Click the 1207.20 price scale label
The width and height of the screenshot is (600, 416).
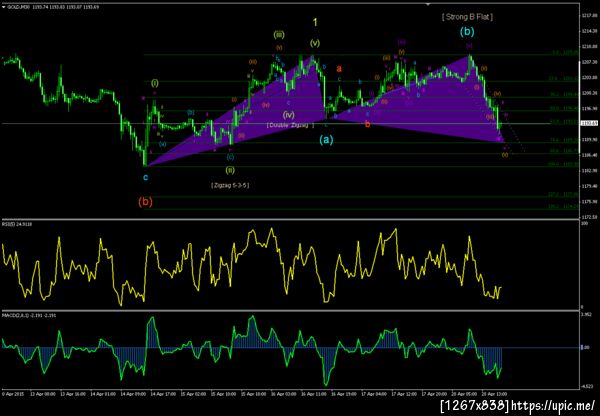click(589, 62)
